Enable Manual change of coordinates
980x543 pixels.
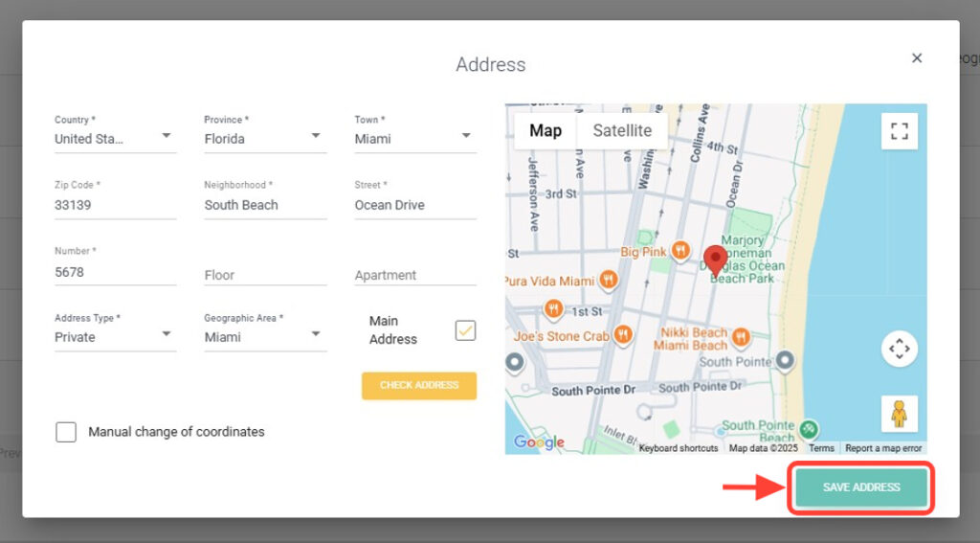point(66,432)
